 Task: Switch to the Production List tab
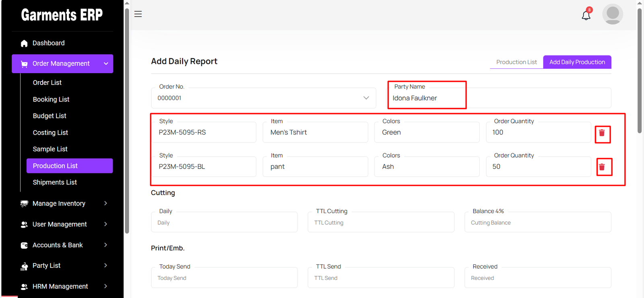[516, 62]
